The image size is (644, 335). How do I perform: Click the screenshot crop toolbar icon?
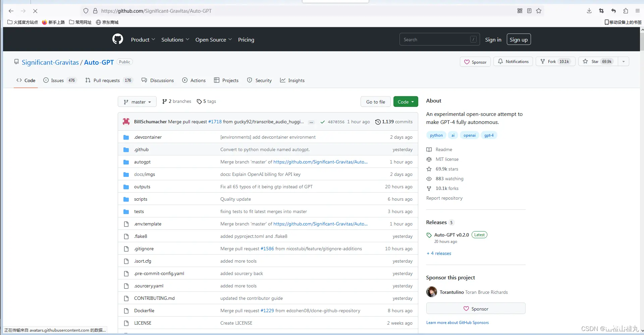tap(601, 11)
